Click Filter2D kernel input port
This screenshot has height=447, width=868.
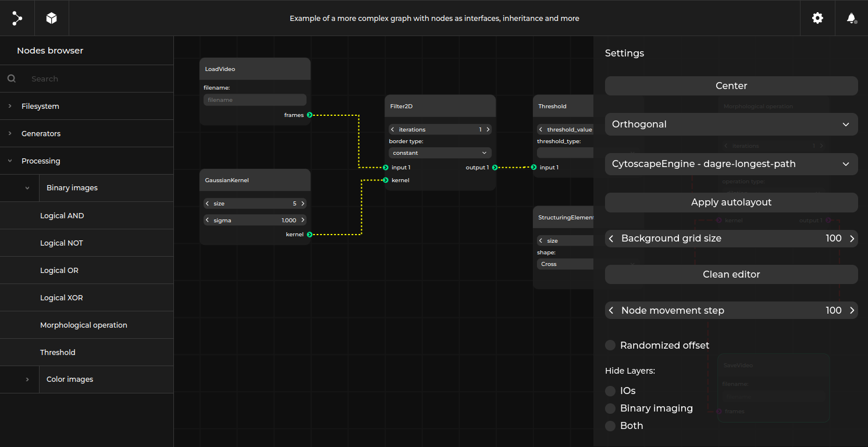(386, 180)
